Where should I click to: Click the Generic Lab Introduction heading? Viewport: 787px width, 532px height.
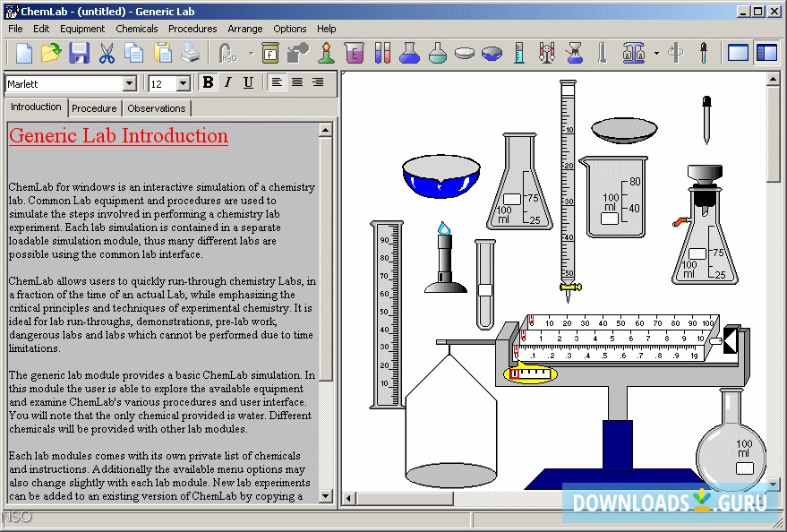tap(118, 135)
